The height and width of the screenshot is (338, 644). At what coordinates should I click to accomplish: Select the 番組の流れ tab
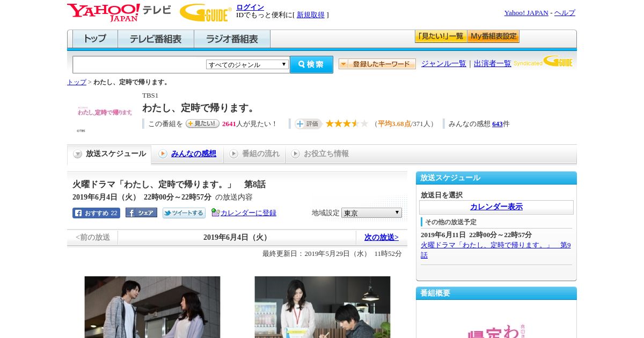254,154
